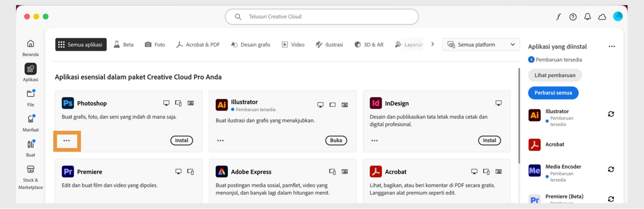Switch to the Ilustrasi tab
This screenshot has height=209, width=644.
point(329,45)
